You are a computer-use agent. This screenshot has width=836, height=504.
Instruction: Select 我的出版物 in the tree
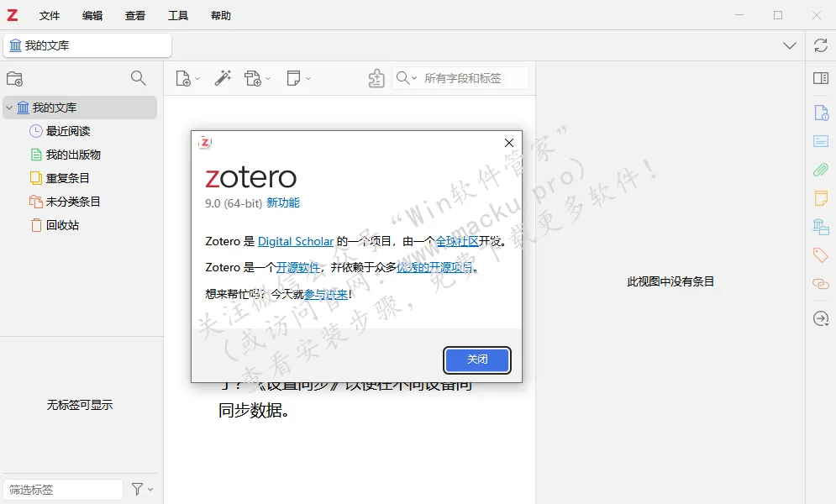tap(73, 155)
